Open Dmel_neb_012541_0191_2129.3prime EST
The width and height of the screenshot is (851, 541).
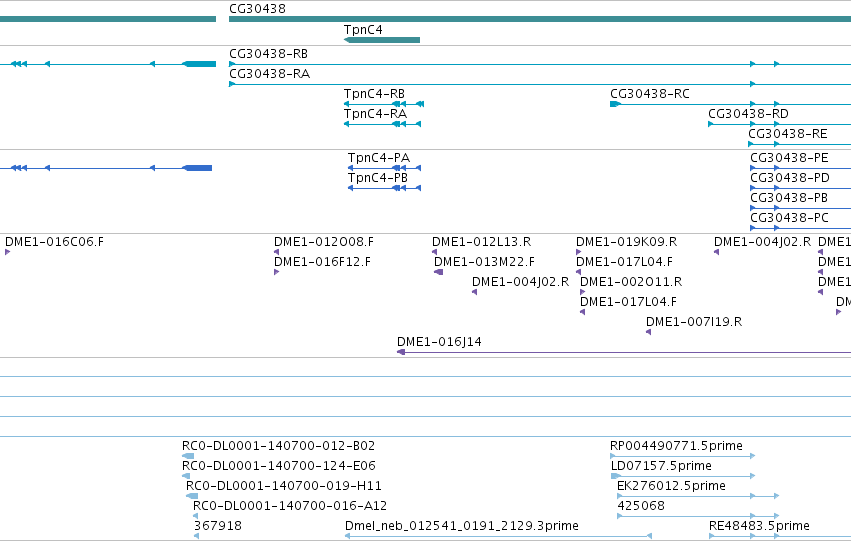[x=498, y=536]
